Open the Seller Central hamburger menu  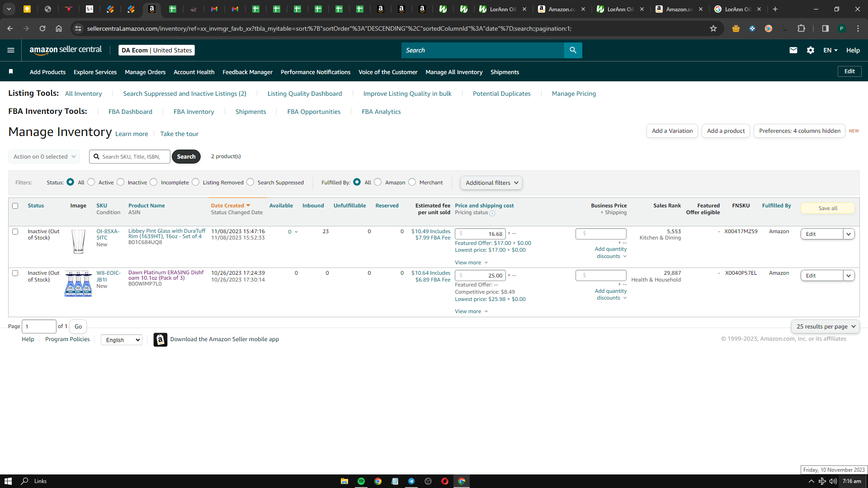[x=11, y=50]
